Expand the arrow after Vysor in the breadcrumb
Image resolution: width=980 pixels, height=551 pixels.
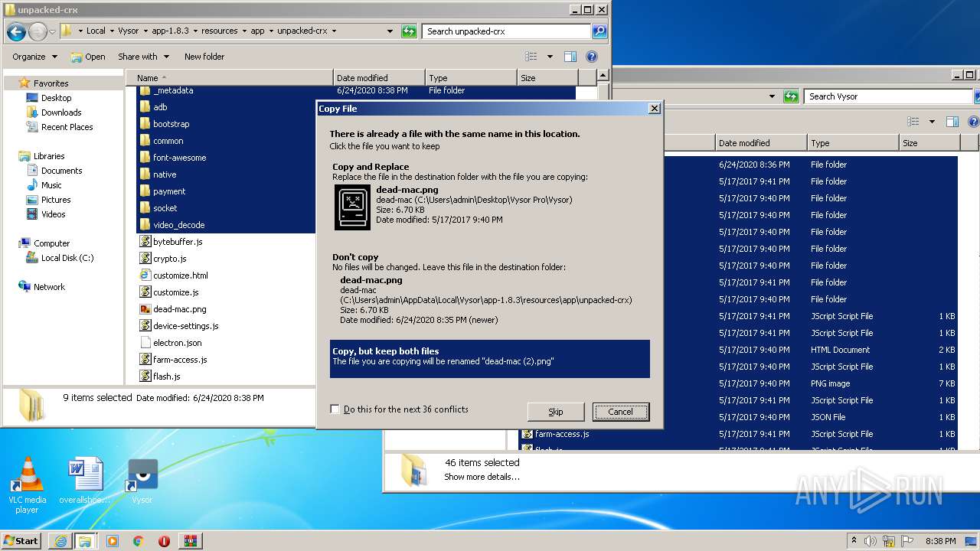coord(145,31)
